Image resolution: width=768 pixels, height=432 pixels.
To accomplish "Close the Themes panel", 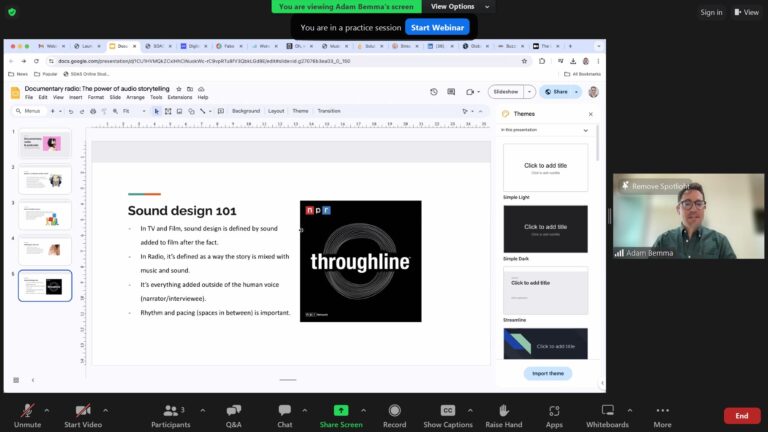I will coord(591,114).
